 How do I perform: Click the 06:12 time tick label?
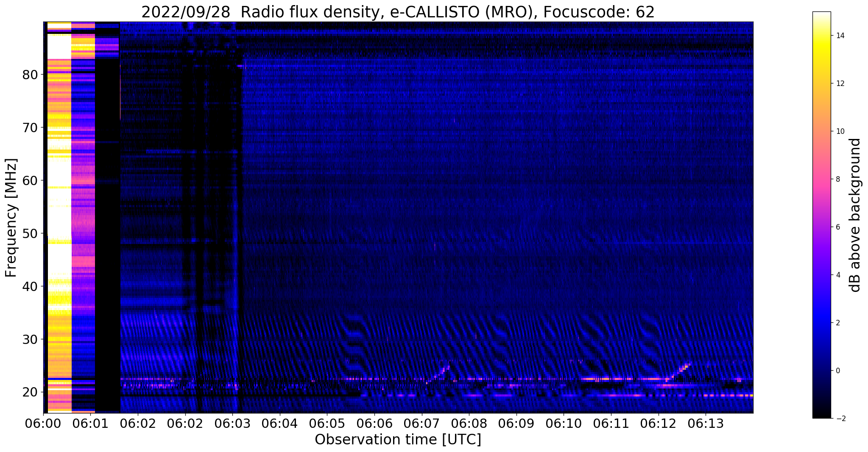pos(659,424)
